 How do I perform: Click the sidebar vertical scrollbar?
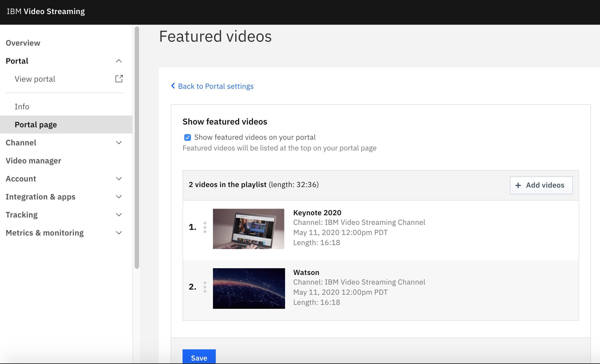click(x=137, y=148)
